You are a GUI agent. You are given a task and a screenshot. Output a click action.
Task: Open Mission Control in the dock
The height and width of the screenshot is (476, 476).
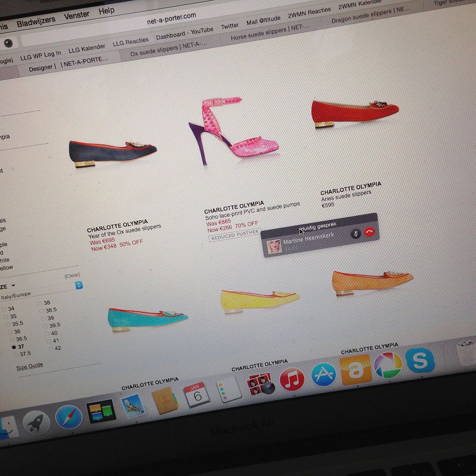101,411
